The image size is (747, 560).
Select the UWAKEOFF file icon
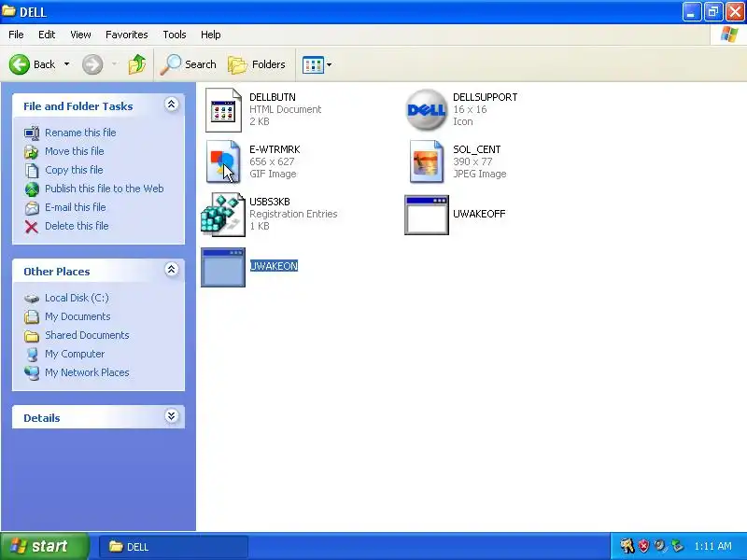[427, 215]
